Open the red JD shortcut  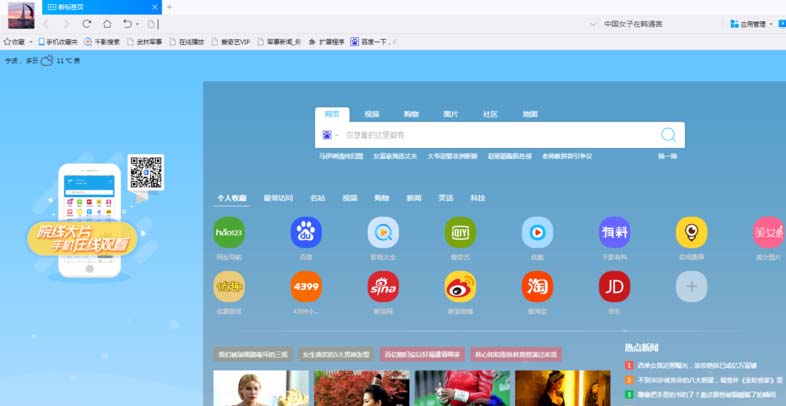click(x=614, y=286)
